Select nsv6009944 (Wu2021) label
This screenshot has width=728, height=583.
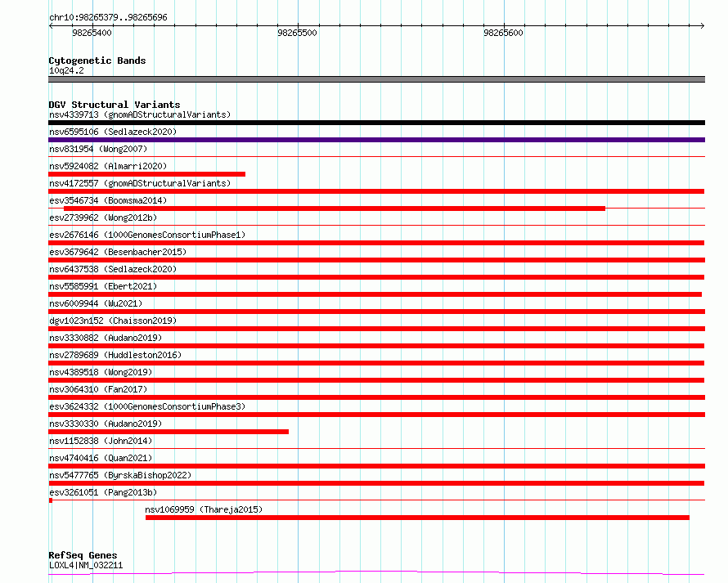[96, 303]
